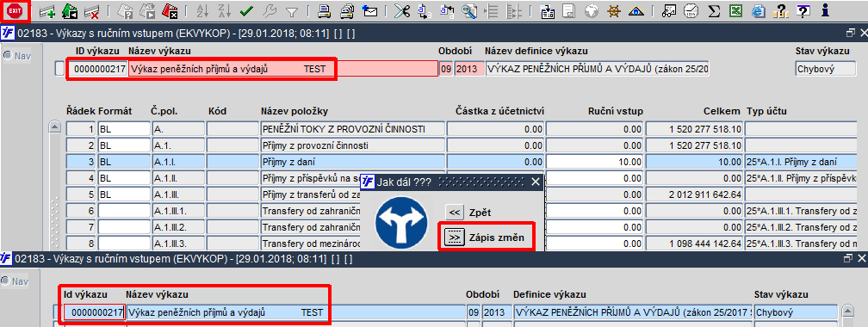Image resolution: width=868 pixels, height=327 pixels.
Task: Close the 'Jak dál ???' dialog
Action: (535, 182)
